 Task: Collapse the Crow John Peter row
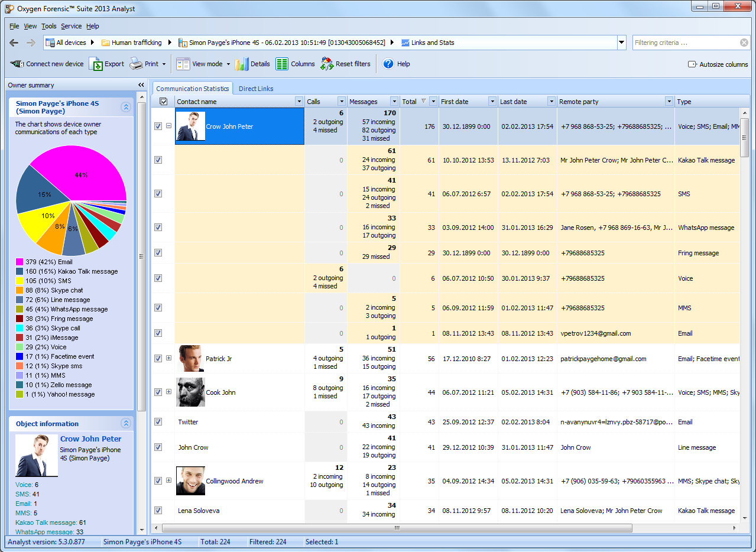pyautogui.click(x=168, y=126)
